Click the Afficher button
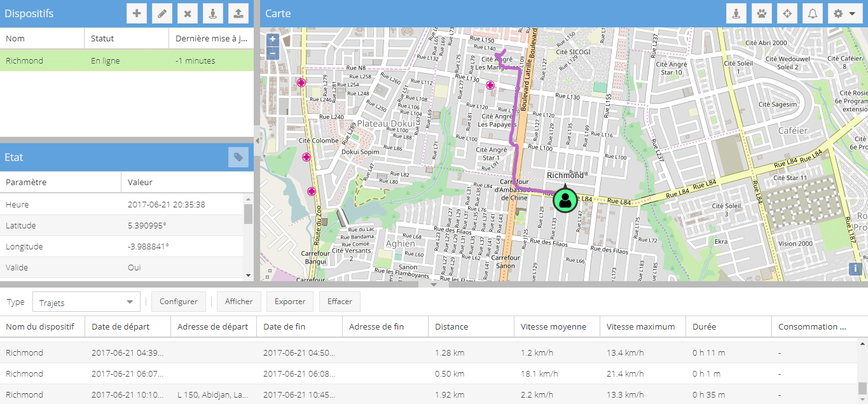 point(238,302)
